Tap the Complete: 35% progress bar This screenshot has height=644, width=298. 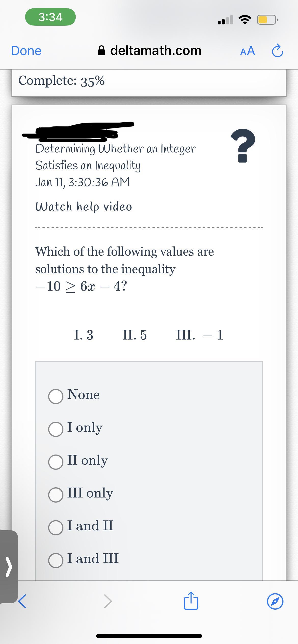point(149,81)
